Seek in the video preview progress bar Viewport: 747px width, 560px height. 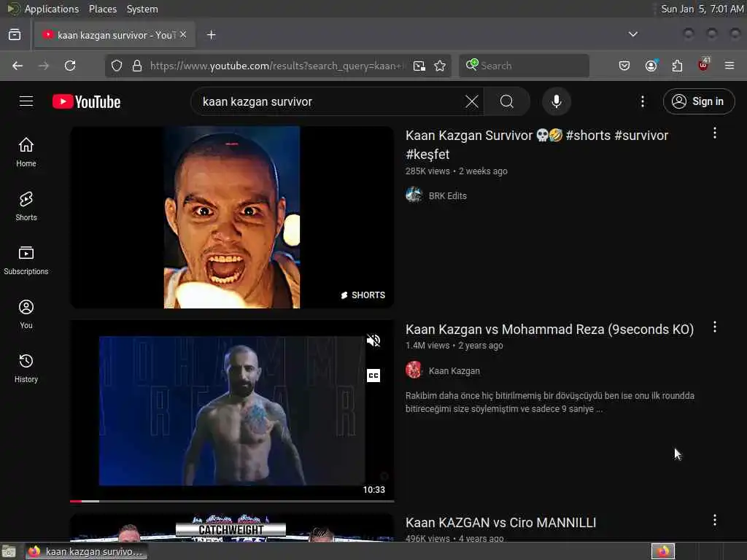[x=232, y=501]
